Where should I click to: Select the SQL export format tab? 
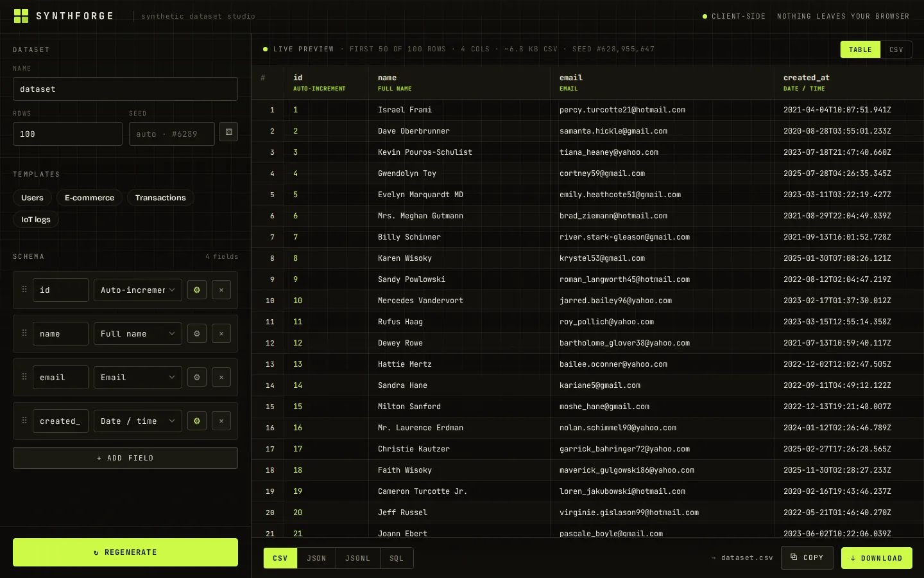tap(397, 558)
